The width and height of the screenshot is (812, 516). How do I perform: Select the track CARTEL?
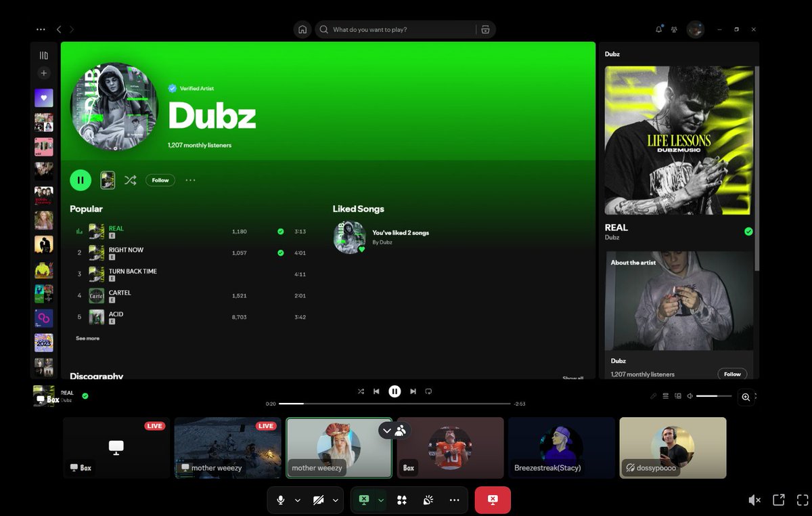coord(120,293)
